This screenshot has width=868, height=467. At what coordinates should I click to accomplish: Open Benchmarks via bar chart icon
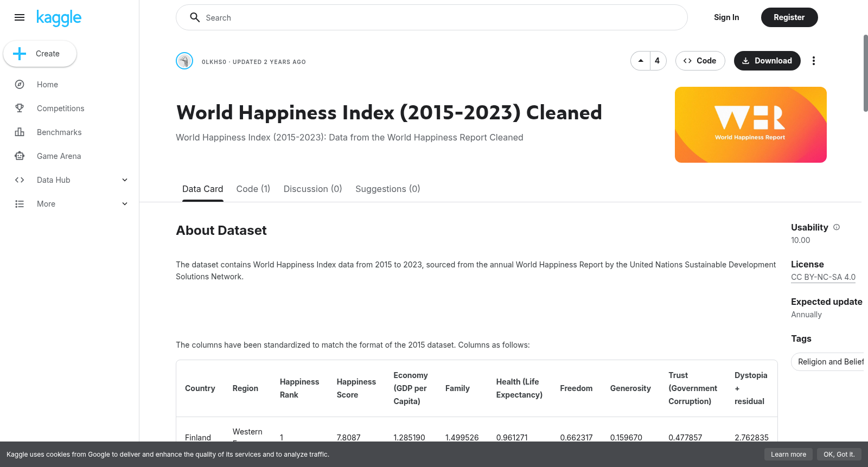20,132
